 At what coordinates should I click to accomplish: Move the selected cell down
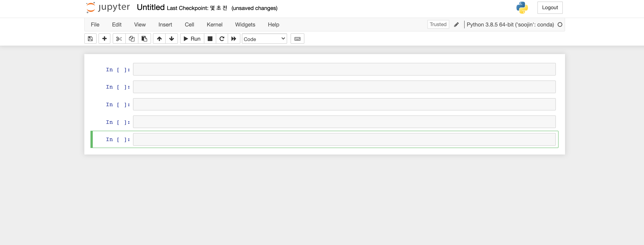click(172, 39)
